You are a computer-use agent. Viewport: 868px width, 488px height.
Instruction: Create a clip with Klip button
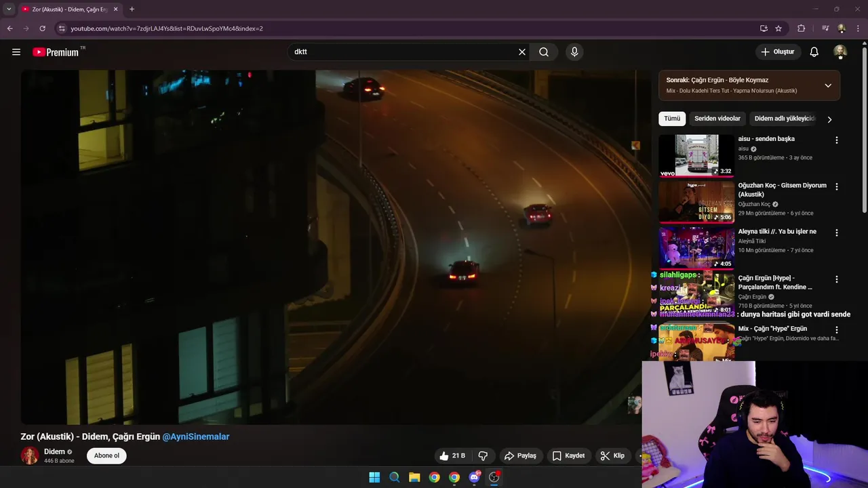(612, 455)
